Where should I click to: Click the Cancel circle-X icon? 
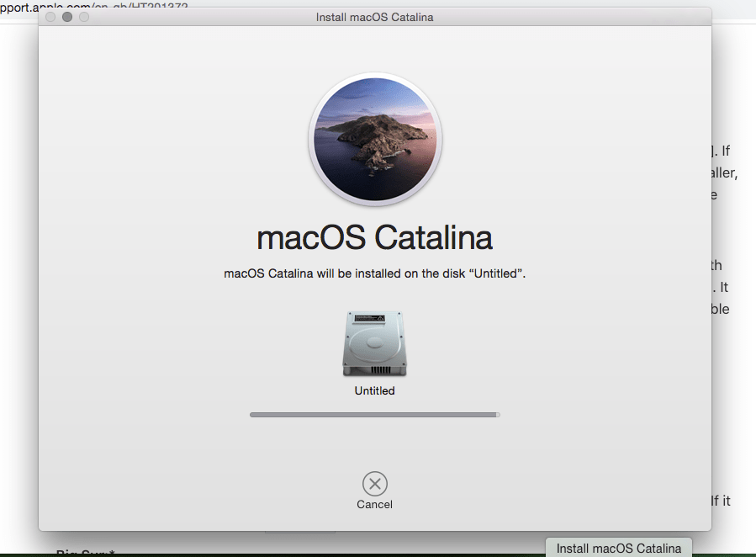tap(374, 484)
